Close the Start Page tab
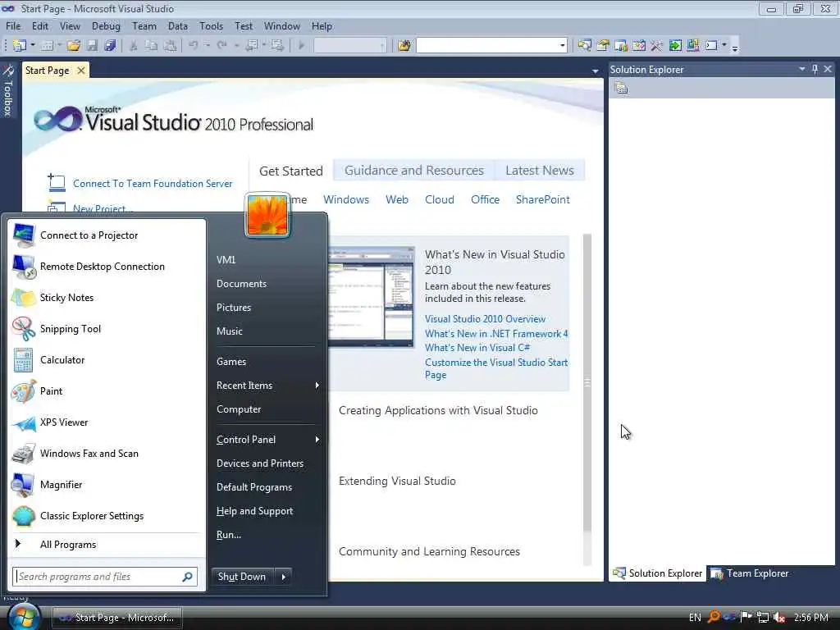This screenshot has width=840, height=630. [81, 71]
